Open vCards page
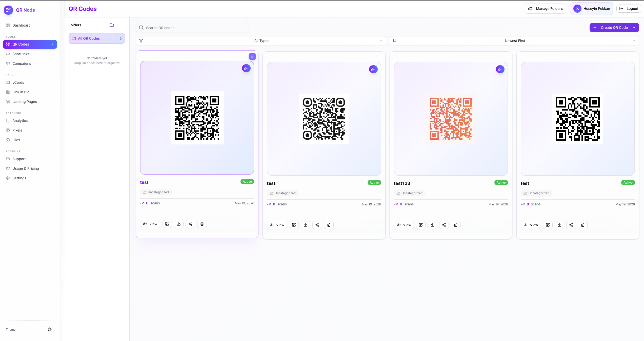Viewport: 644px width, 341px height. (x=30, y=82)
